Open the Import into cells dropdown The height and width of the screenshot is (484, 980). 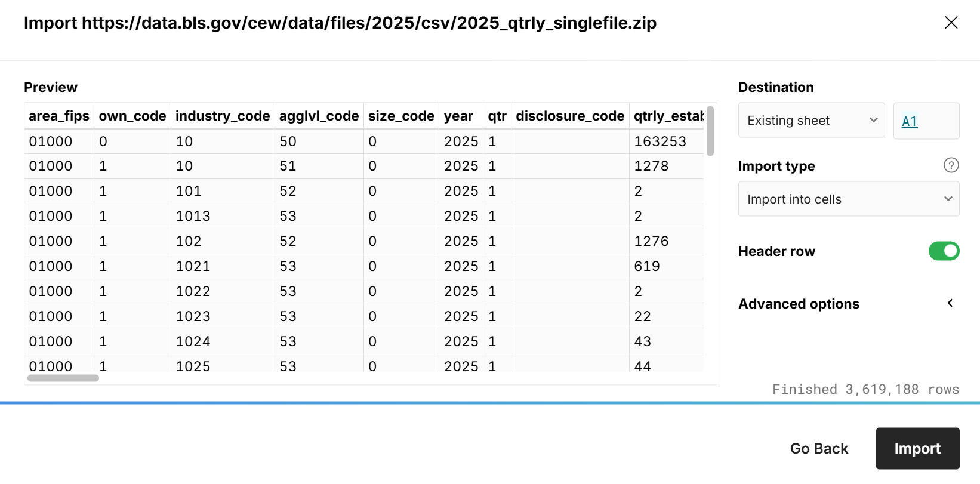click(x=848, y=199)
